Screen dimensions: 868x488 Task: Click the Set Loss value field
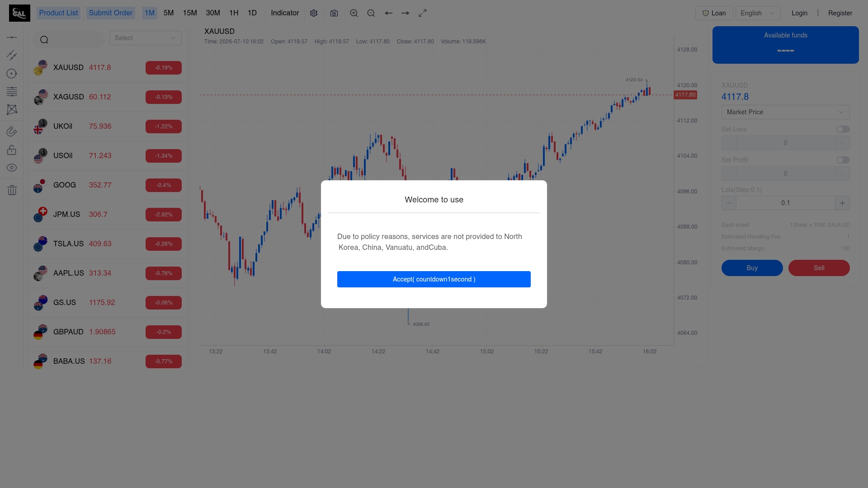[785, 143]
